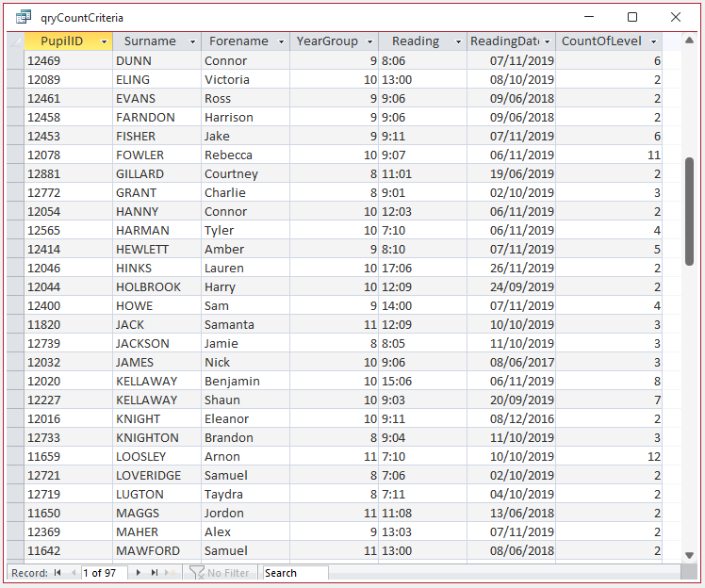Click the reading cell 11:01
The width and height of the screenshot is (705, 588).
point(422,173)
